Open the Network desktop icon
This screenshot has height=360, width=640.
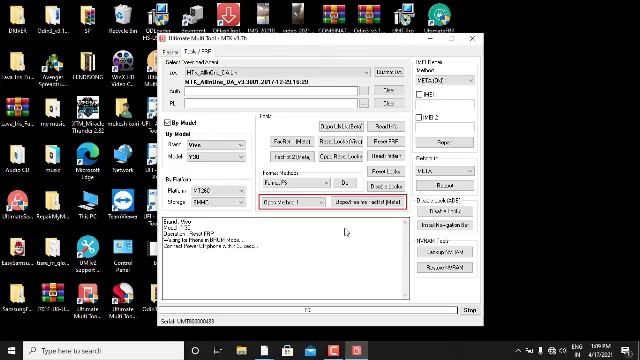point(122,158)
